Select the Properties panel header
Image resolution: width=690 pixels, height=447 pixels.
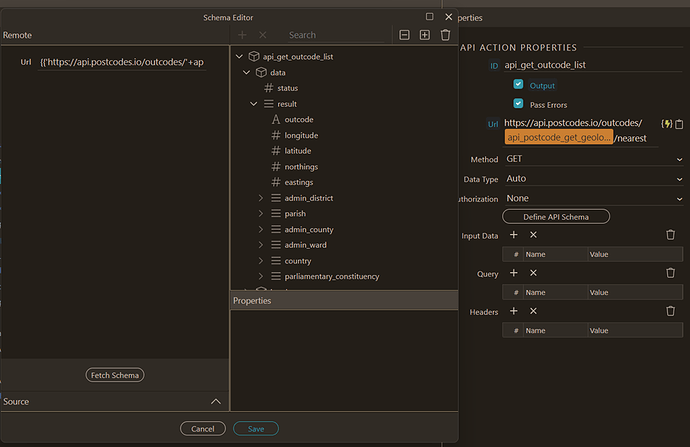pyautogui.click(x=344, y=300)
